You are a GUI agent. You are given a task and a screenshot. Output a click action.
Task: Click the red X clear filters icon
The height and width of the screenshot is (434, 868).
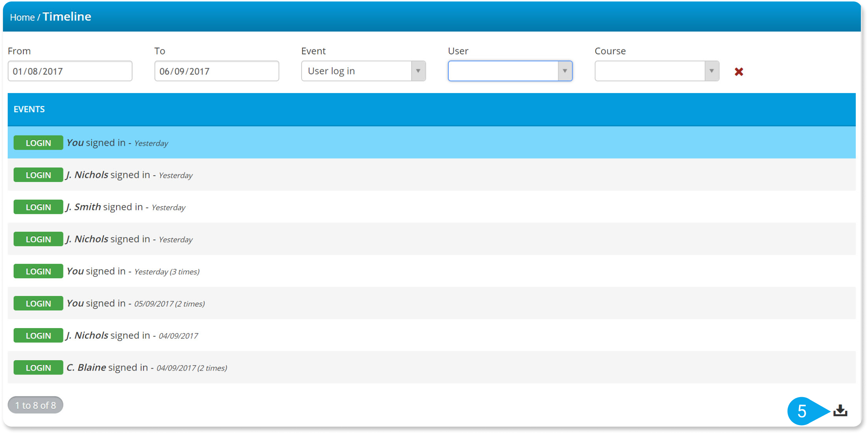click(739, 72)
